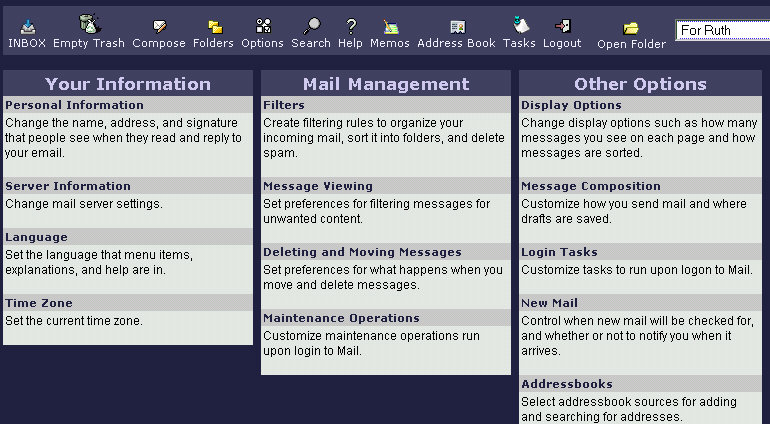Viewport: 770px width, 424px height.
Task: Open the Memos icon
Action: click(390, 27)
